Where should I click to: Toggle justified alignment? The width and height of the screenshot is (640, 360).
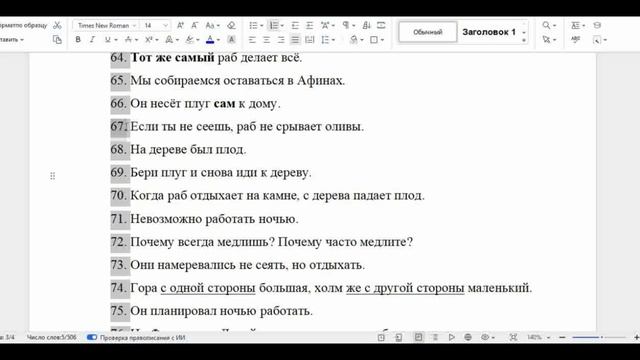point(295,40)
